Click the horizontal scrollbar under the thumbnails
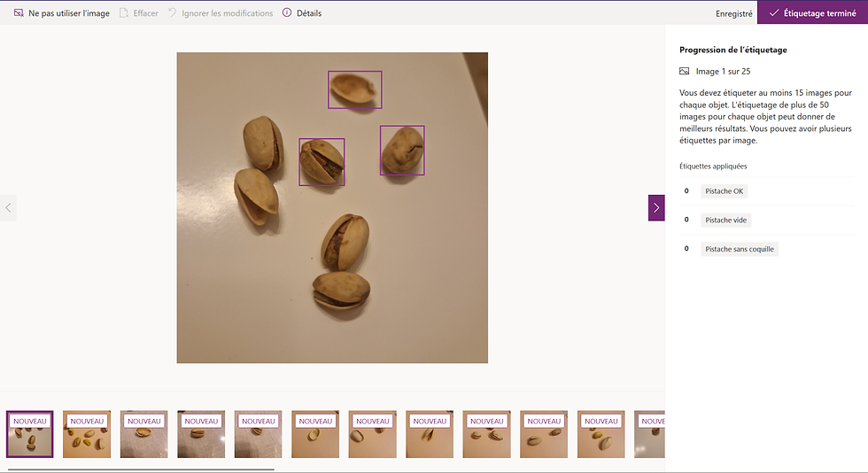The width and height of the screenshot is (868, 473). coord(141,469)
